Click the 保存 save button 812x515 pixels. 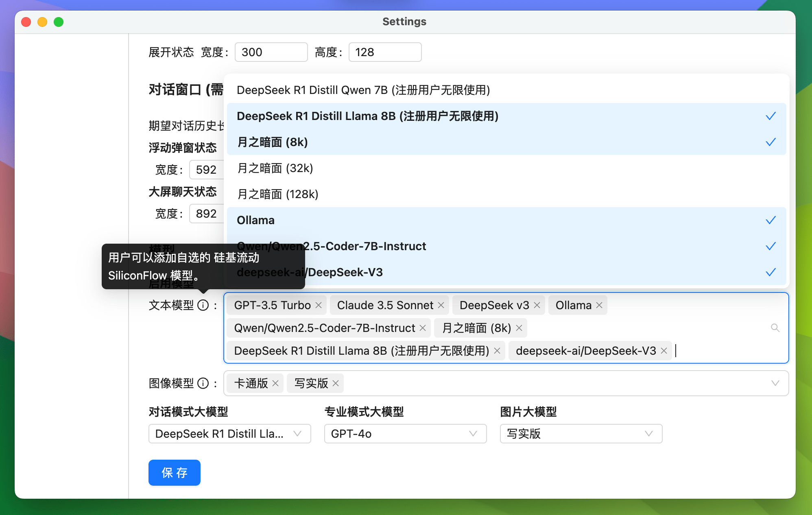(175, 473)
